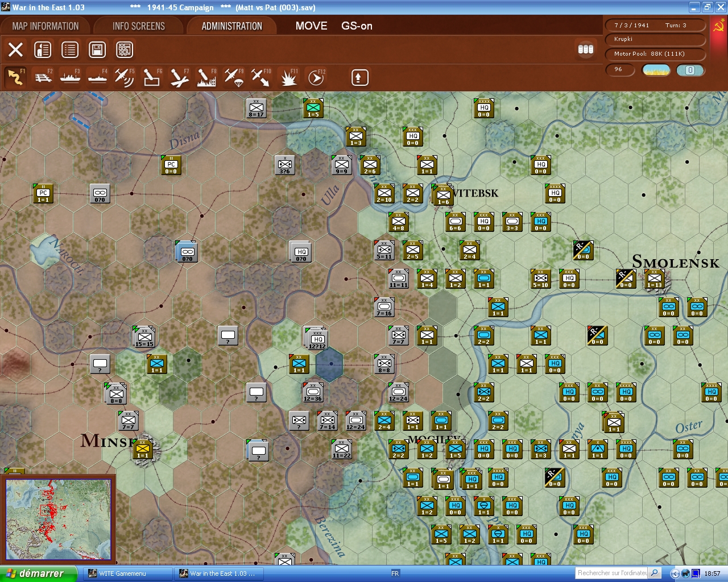This screenshot has width=728, height=582.
Task: Click the FR language indicator
Action: pos(395,573)
